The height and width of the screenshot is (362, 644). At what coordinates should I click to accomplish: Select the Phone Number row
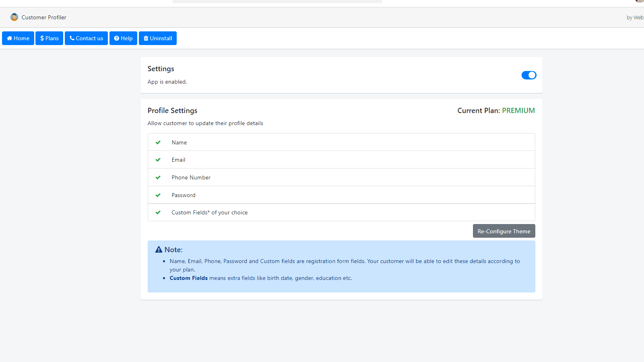[341, 177]
